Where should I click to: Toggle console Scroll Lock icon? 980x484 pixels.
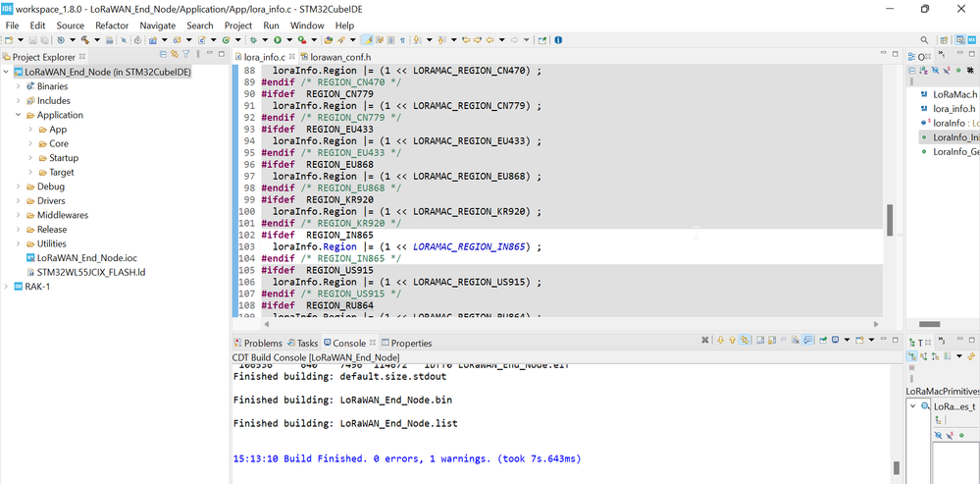click(x=772, y=341)
